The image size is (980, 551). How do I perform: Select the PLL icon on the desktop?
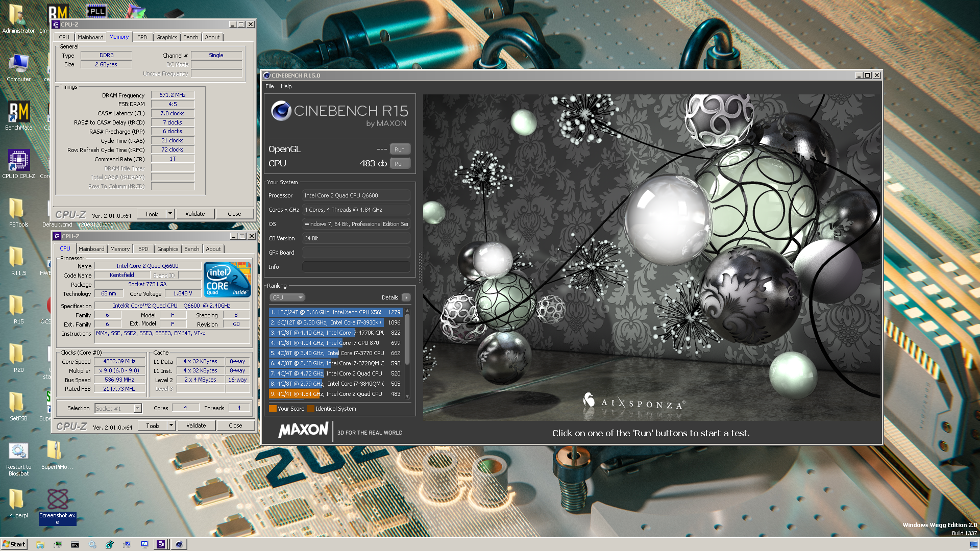coord(96,11)
